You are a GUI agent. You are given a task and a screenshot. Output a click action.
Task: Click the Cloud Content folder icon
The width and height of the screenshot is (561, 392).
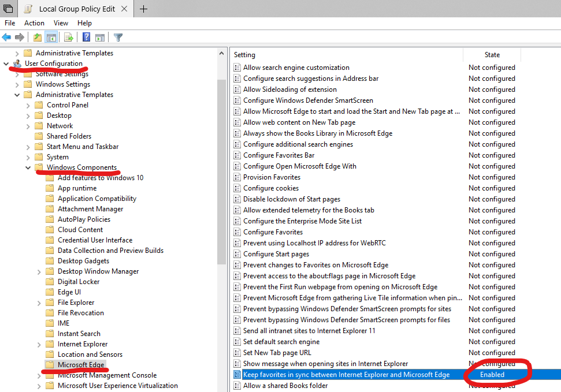click(50, 230)
